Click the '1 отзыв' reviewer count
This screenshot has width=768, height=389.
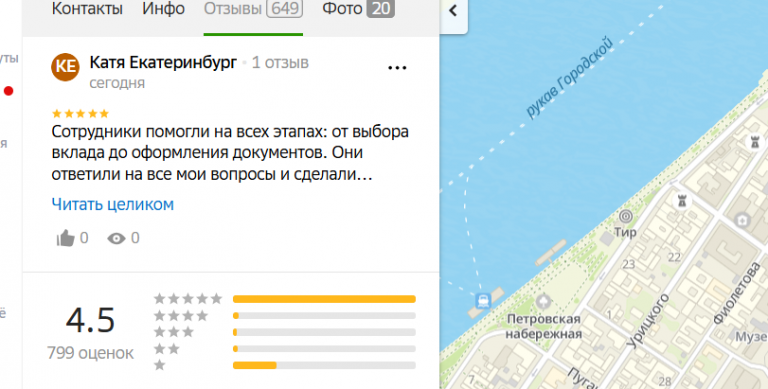(x=280, y=63)
